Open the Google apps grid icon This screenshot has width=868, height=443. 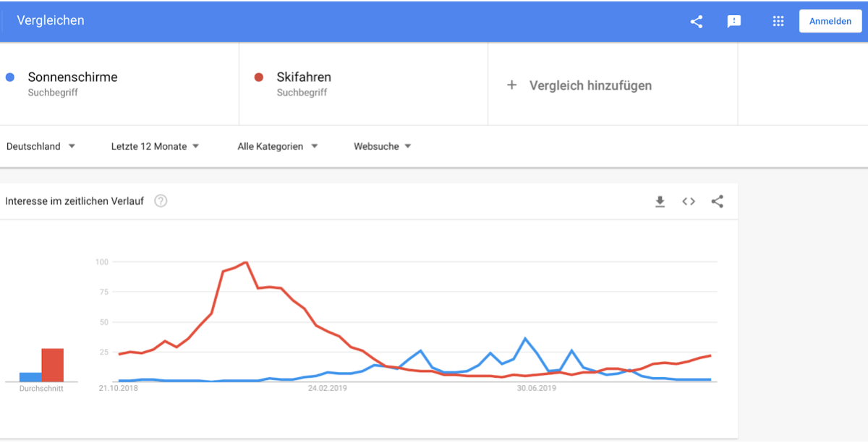point(778,21)
